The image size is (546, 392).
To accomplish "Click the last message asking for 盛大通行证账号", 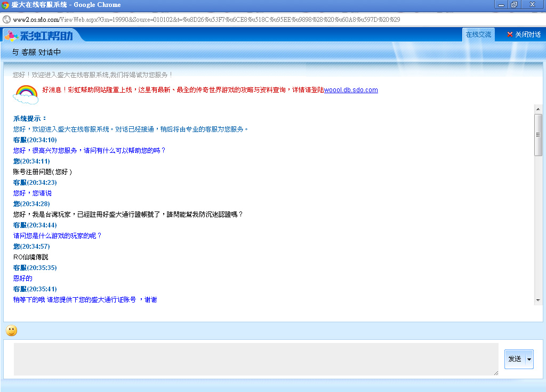I will click(85, 300).
